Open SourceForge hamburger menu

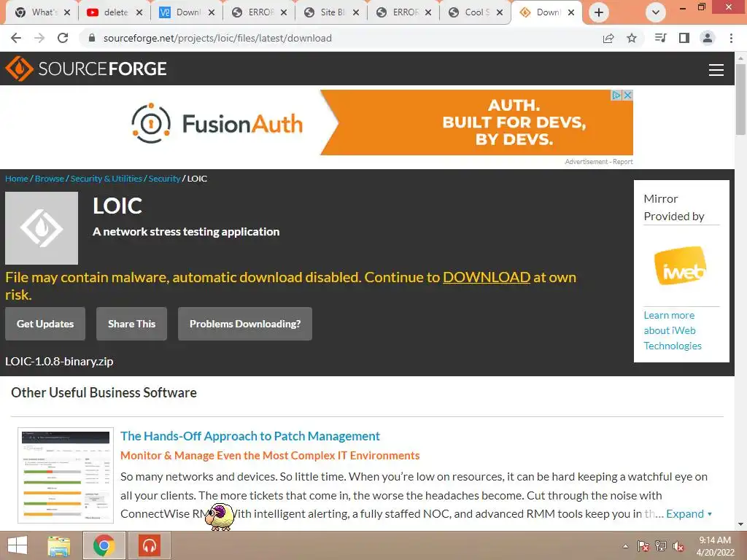(716, 69)
